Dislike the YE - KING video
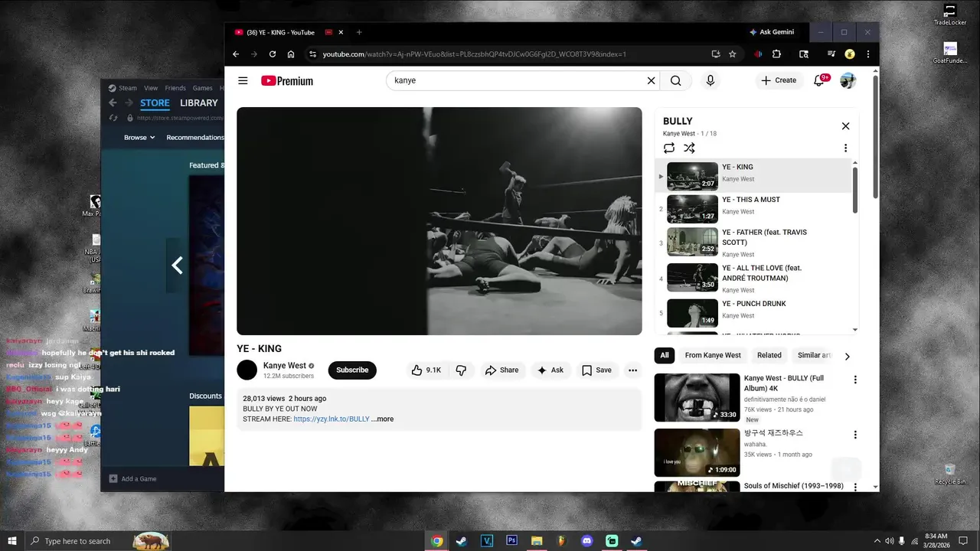The image size is (980, 551). [x=461, y=370]
